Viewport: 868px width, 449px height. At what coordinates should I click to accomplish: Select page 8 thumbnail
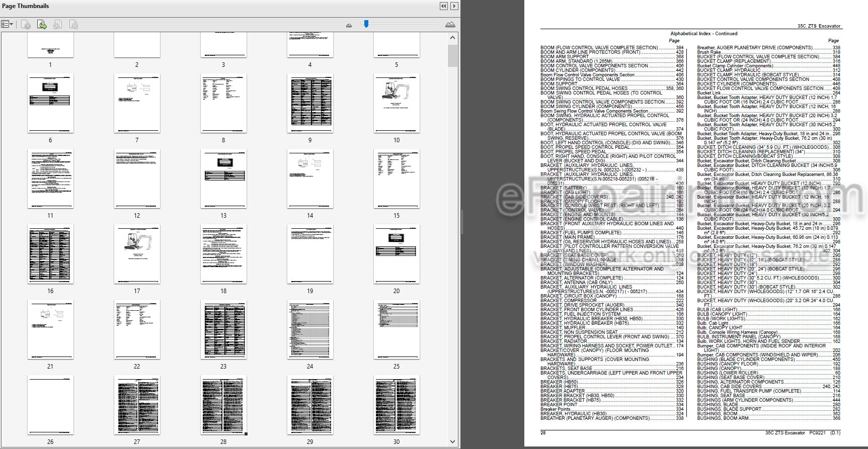(x=223, y=103)
